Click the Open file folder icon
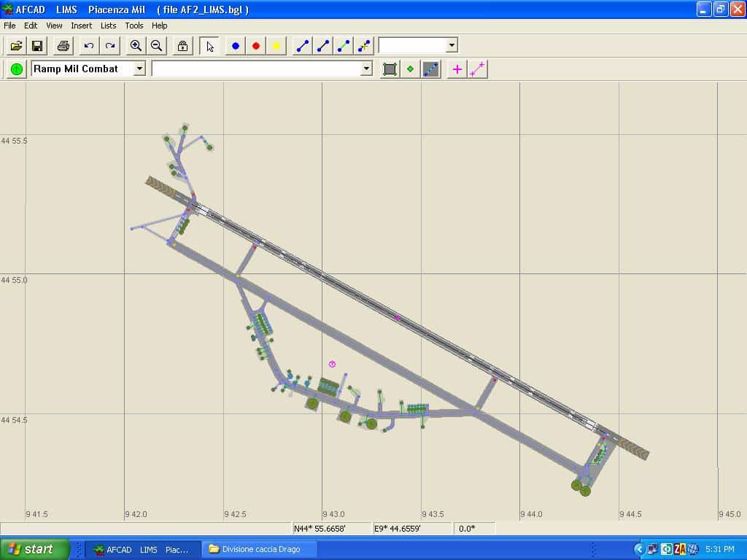 point(16,46)
